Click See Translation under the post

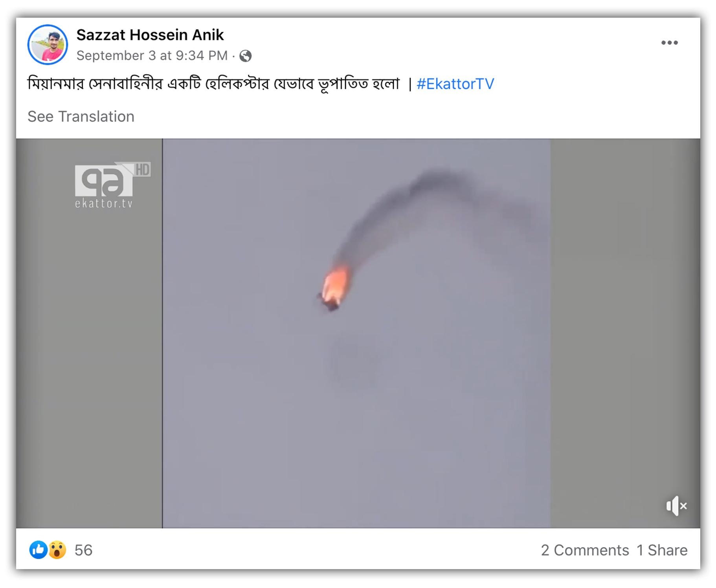(x=81, y=117)
